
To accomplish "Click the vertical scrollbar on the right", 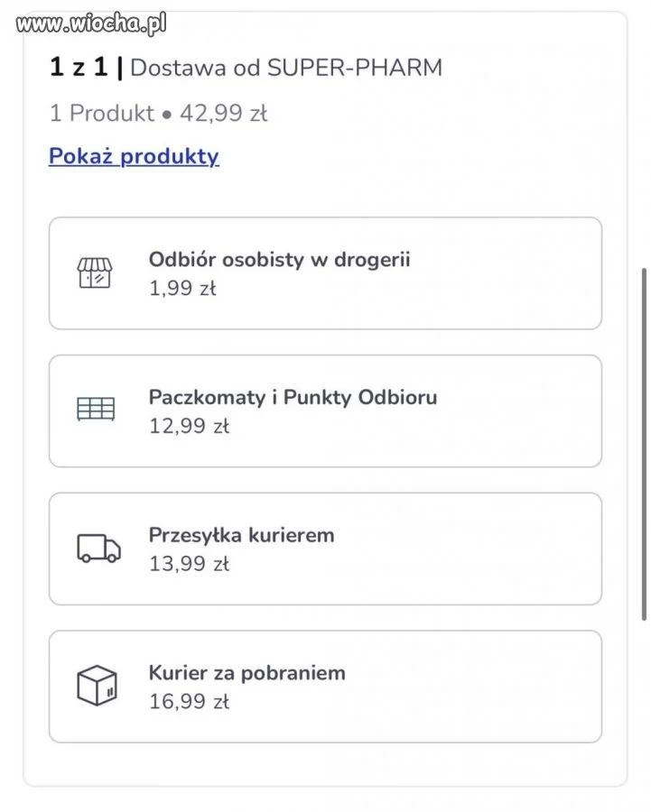I will [x=644, y=442].
